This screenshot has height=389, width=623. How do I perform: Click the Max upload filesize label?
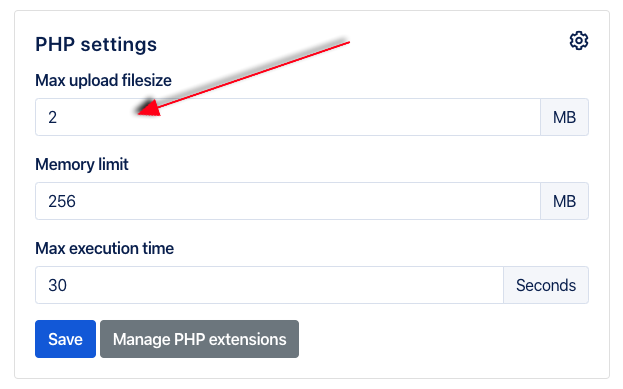103,80
